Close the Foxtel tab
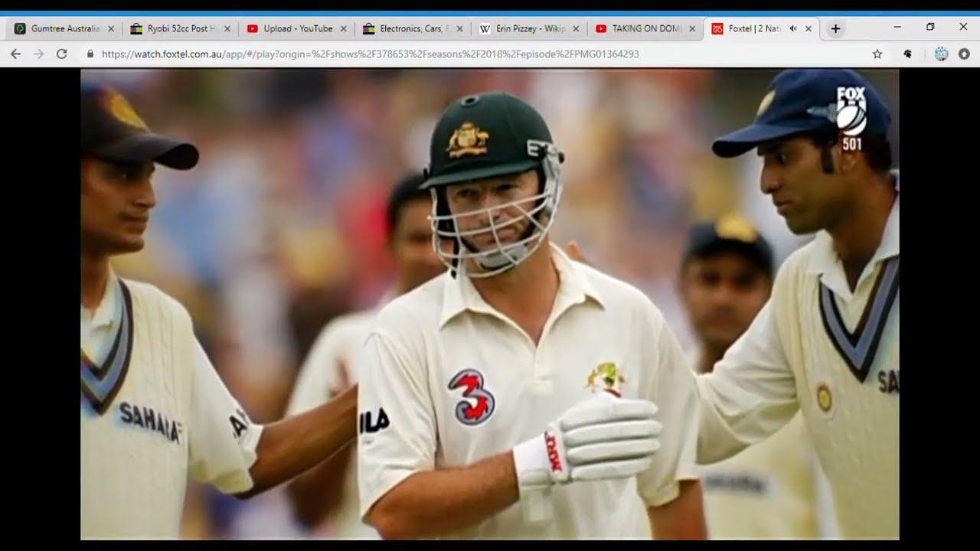The image size is (980, 551). (x=808, y=28)
